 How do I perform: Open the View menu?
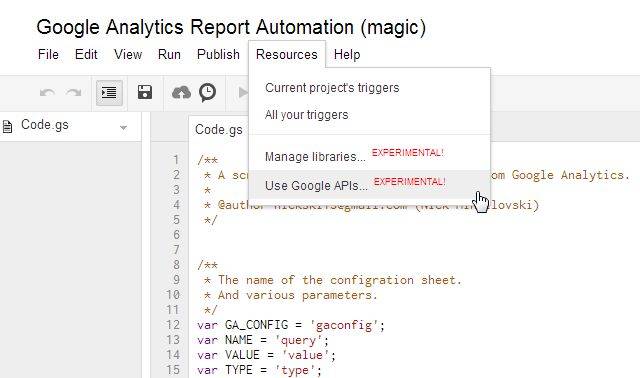[x=128, y=54]
